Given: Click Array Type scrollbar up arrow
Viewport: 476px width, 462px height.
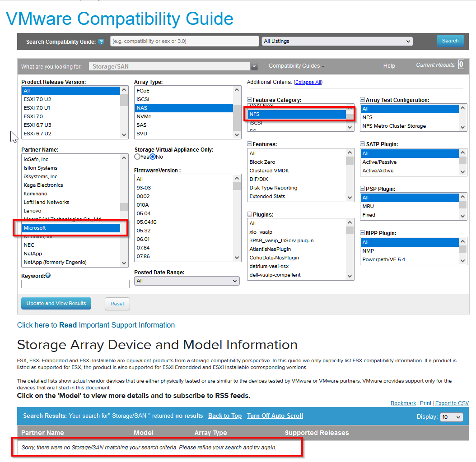Looking at the screenshot, I should click(x=237, y=90).
